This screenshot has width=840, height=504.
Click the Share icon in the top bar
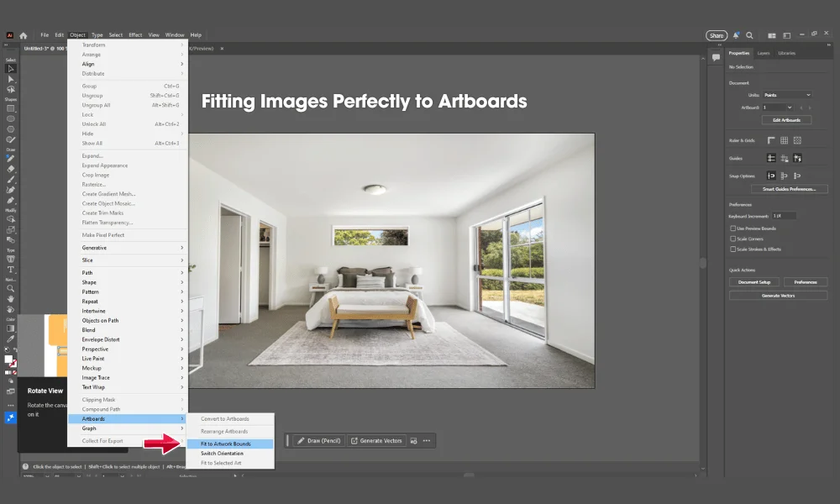717,35
